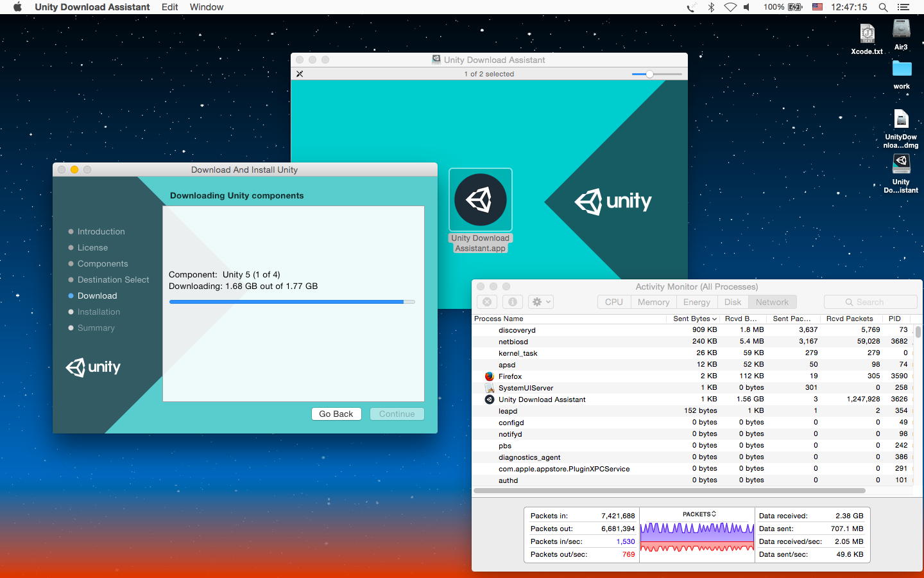This screenshot has height=578, width=924.
Task: Open the Apple menu
Action: 17,7
